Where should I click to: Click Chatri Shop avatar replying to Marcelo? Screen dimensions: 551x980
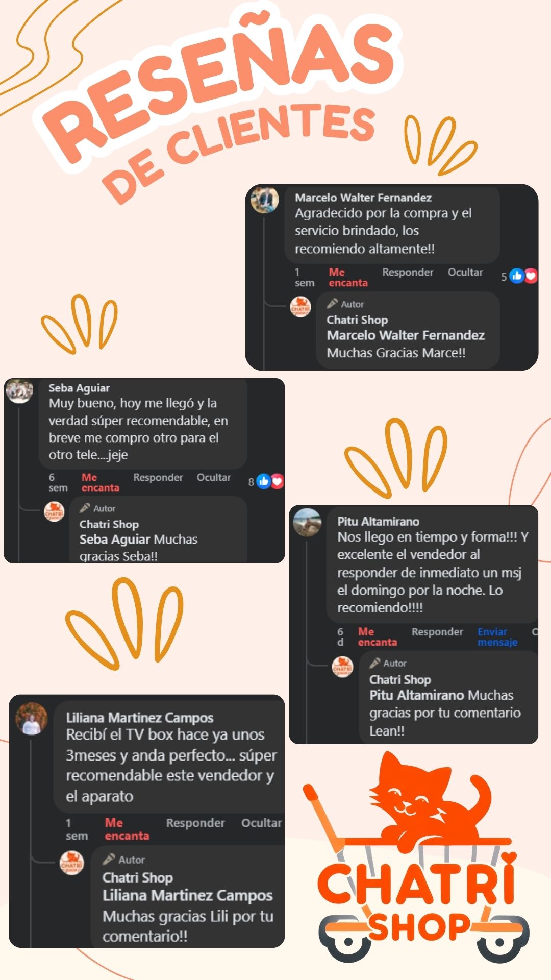tap(300, 307)
